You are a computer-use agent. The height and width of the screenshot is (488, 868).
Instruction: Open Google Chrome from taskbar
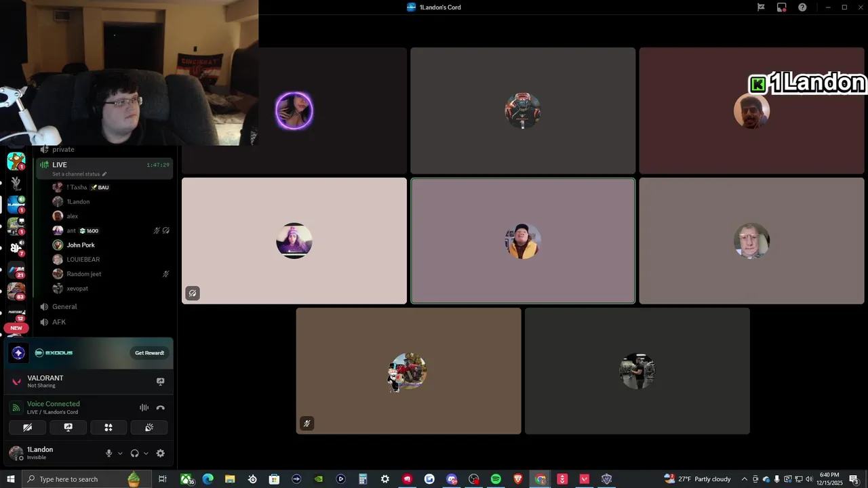[540, 479]
